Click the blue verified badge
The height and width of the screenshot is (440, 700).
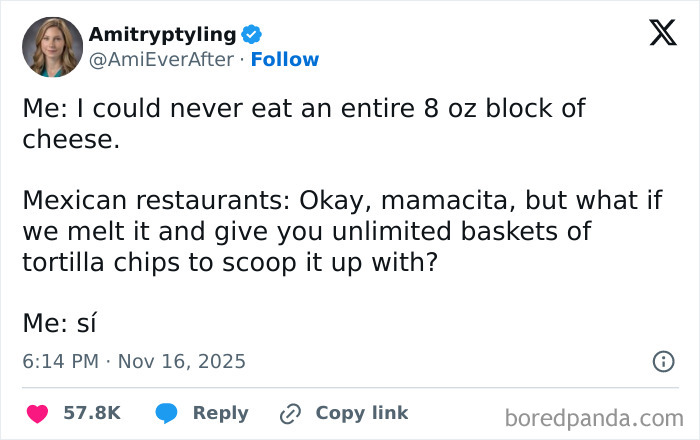click(x=251, y=35)
